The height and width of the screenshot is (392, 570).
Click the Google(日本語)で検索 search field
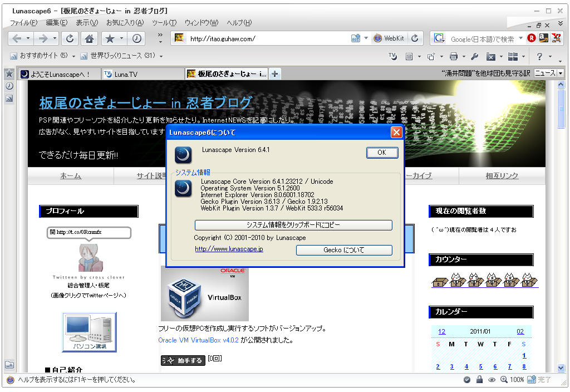(x=483, y=39)
